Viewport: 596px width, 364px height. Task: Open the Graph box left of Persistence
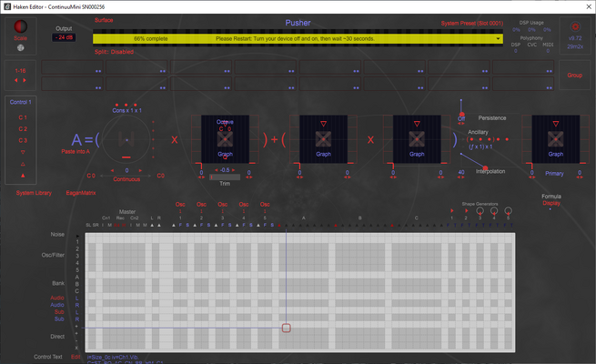tap(417, 139)
